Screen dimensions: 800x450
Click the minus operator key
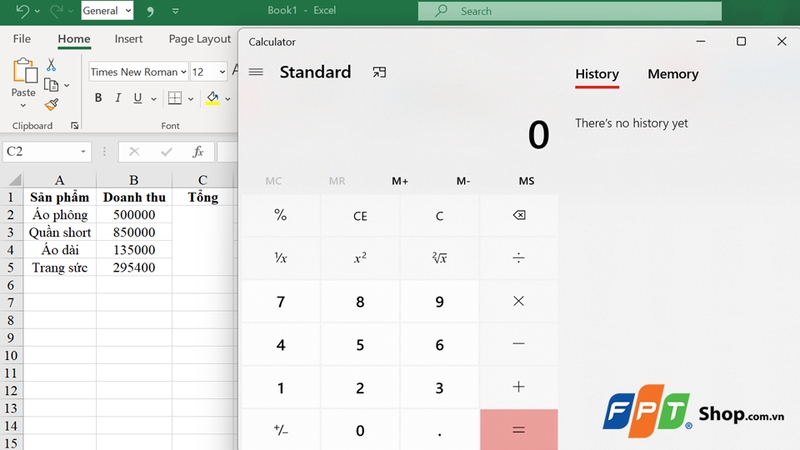pyautogui.click(x=519, y=344)
